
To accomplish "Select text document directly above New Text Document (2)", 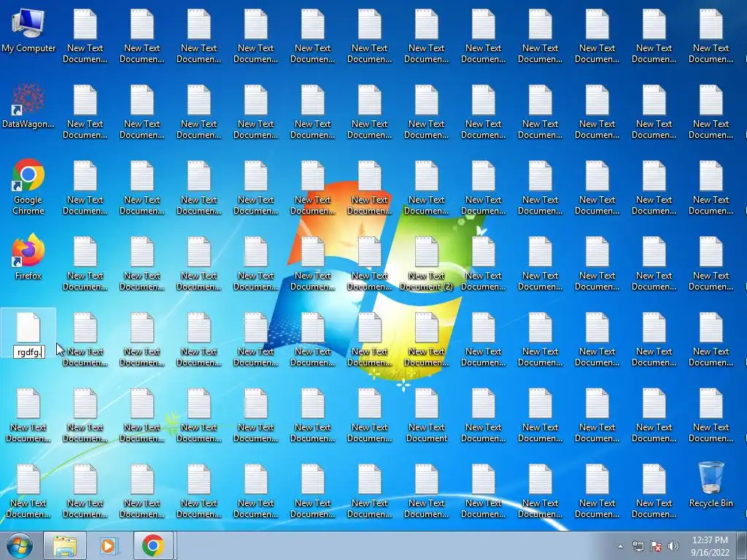I will point(426,187).
